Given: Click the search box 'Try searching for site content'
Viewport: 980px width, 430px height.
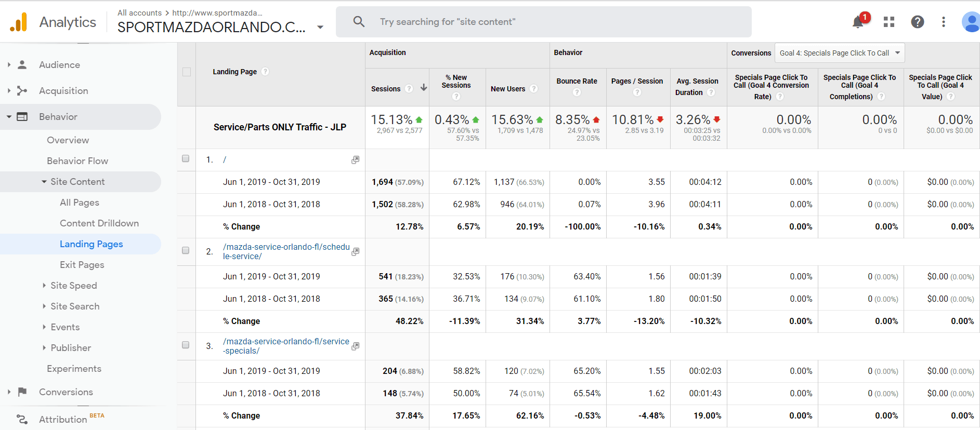Looking at the screenshot, I should [544, 22].
